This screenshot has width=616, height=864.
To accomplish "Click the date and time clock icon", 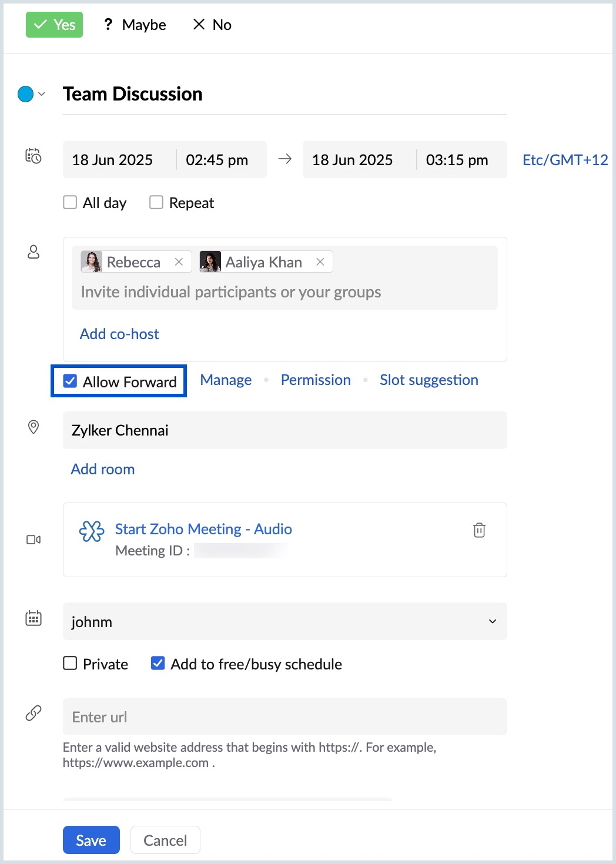I will [34, 156].
